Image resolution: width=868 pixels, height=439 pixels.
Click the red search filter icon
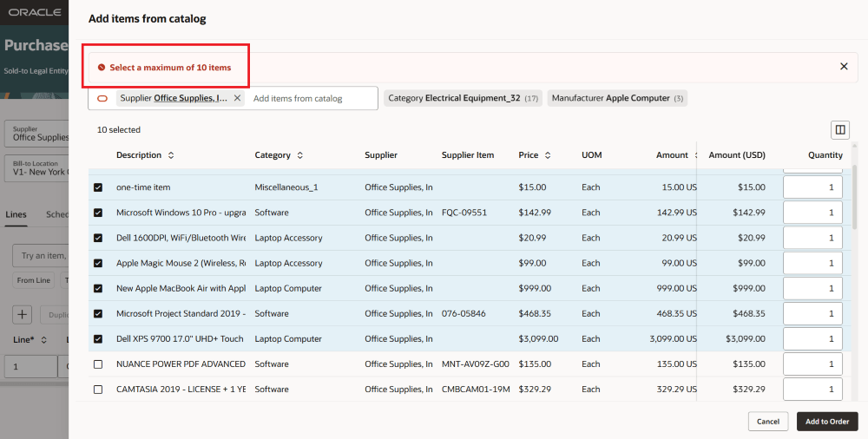(102, 98)
